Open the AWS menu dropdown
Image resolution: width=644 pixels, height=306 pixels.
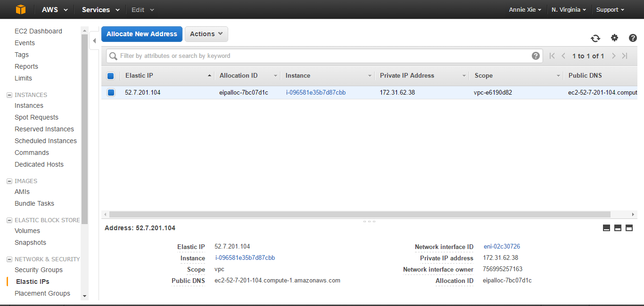(55, 9)
